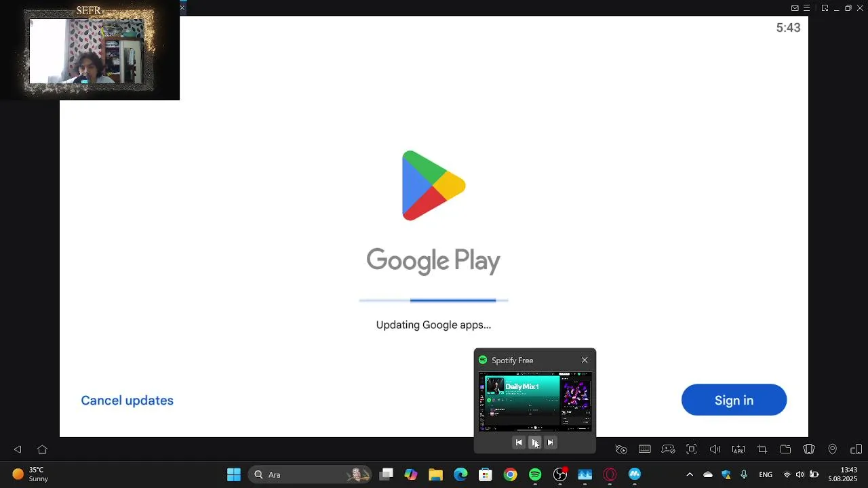868x488 pixels.
Task: Click the battery status icon
Action: click(x=814, y=474)
